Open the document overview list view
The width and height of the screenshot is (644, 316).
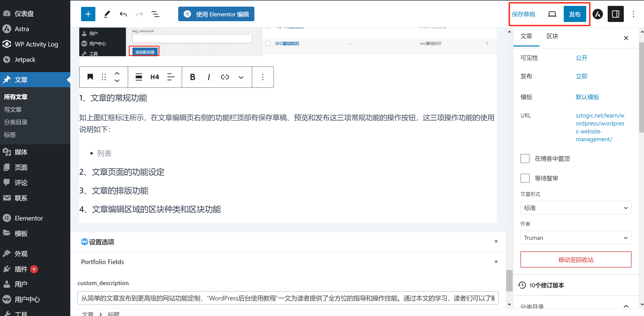point(155,14)
